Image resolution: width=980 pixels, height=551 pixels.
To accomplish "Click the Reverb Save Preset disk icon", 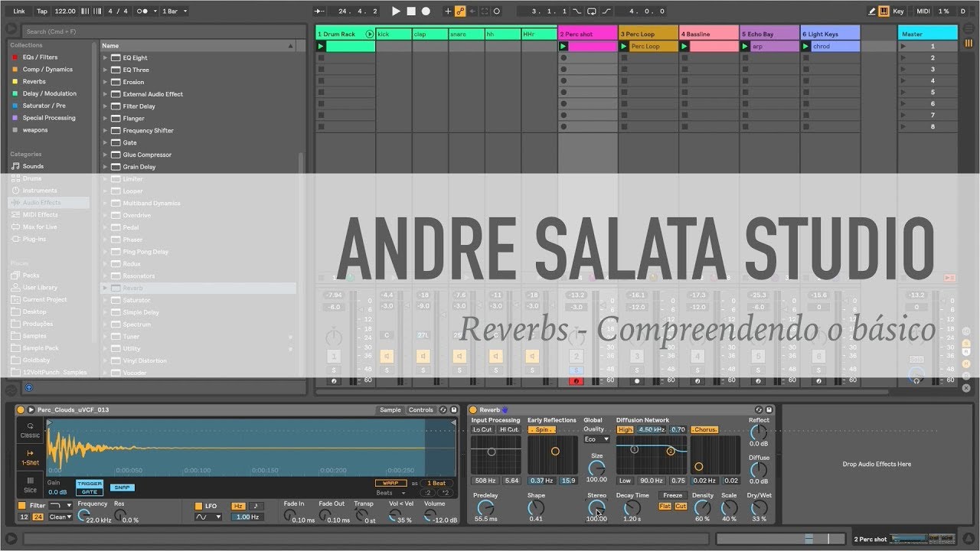I will tap(769, 410).
